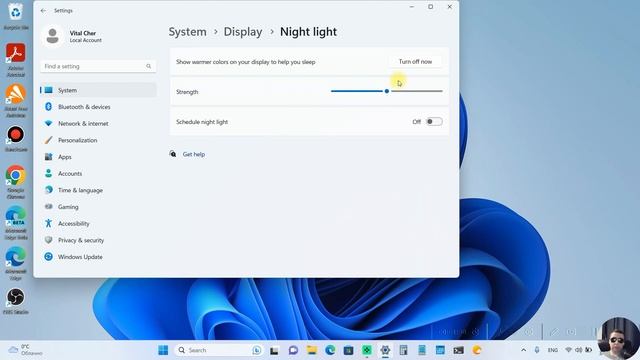Open the Recycle Bin desktop icon
Viewport: 640px width, 360px height.
pos(16,17)
